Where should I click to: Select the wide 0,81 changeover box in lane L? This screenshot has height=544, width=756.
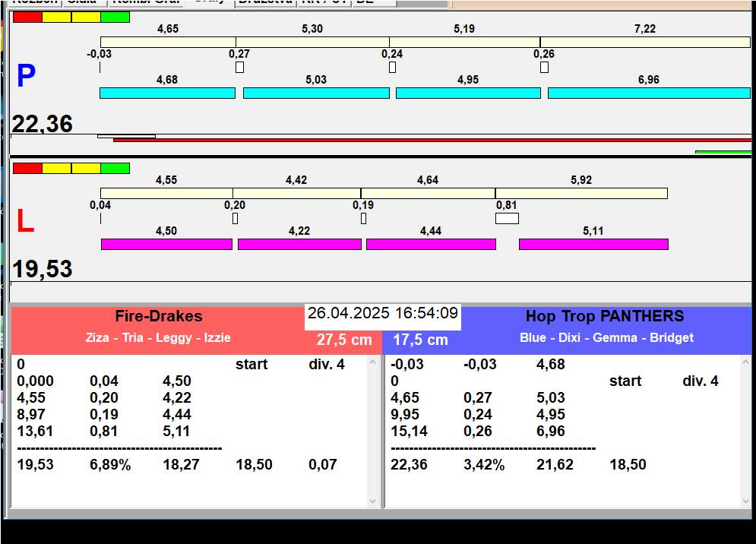(507, 219)
